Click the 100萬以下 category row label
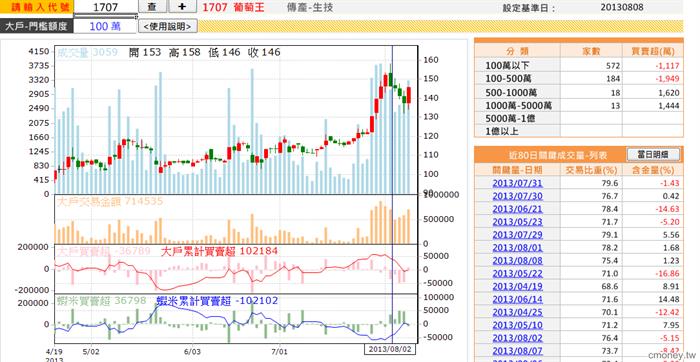 click(508, 66)
